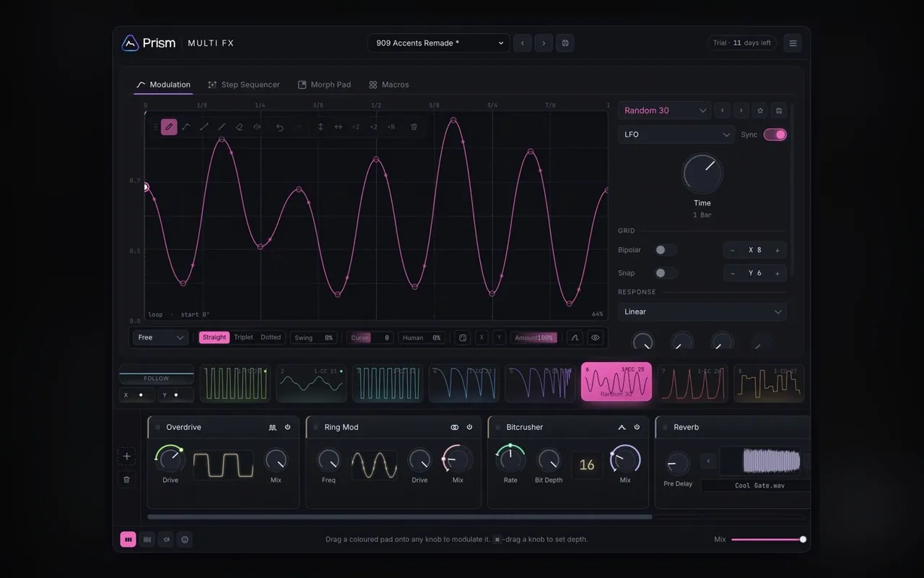Click the Overdrive waveshape type icon
The image size is (924, 578).
point(273,427)
